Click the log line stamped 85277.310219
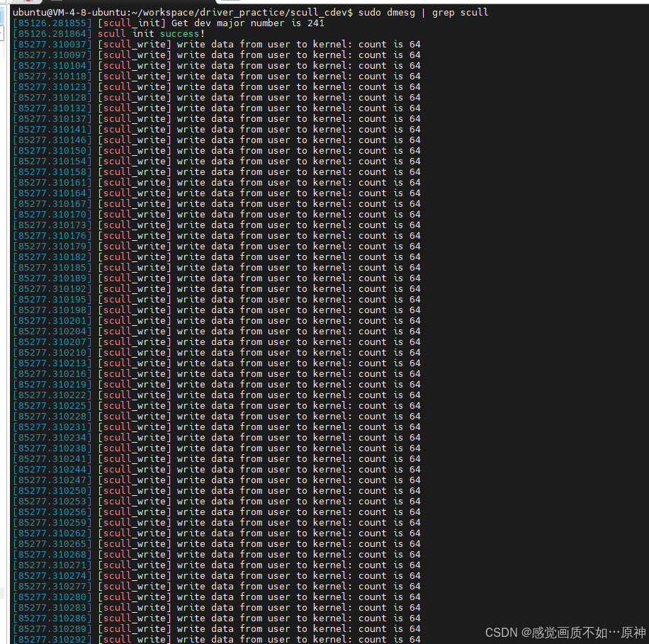 pos(217,385)
